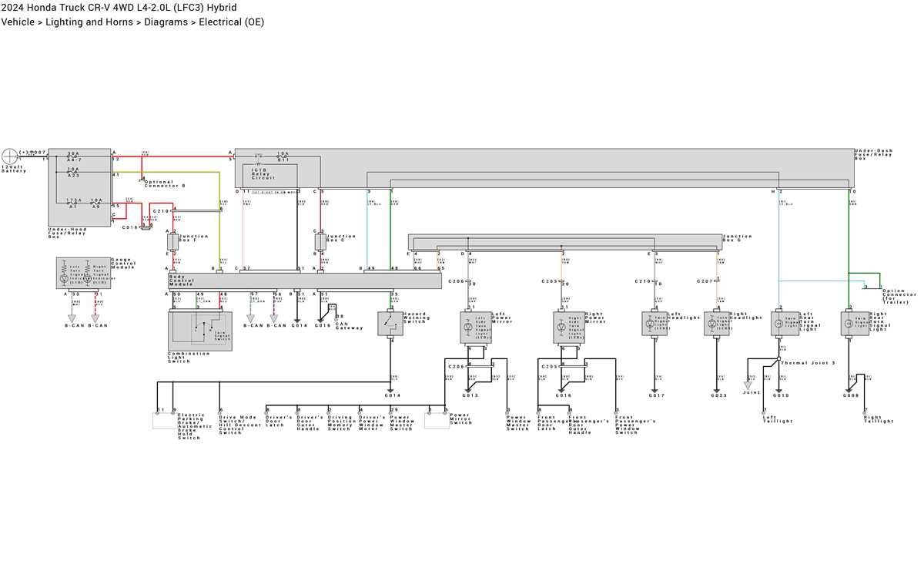Select the Junction Box C connector symbol

point(320,242)
